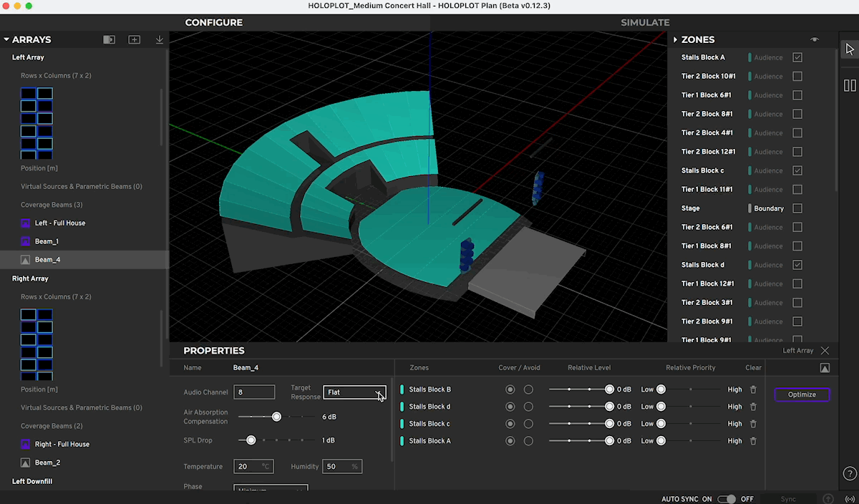Click the beam type icon above Optimize
The width and height of the screenshot is (859, 504).
pyautogui.click(x=825, y=368)
